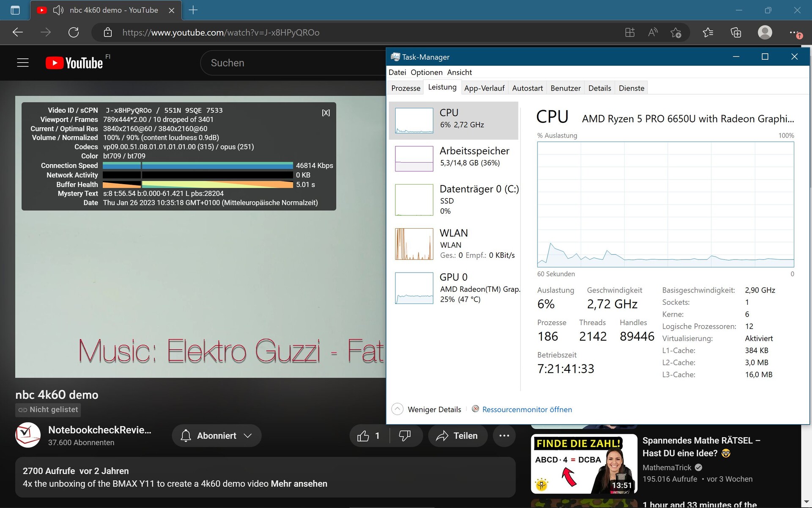Open the Optionen menu in Task-Manager
Image resolution: width=812 pixels, height=508 pixels.
[426, 72]
